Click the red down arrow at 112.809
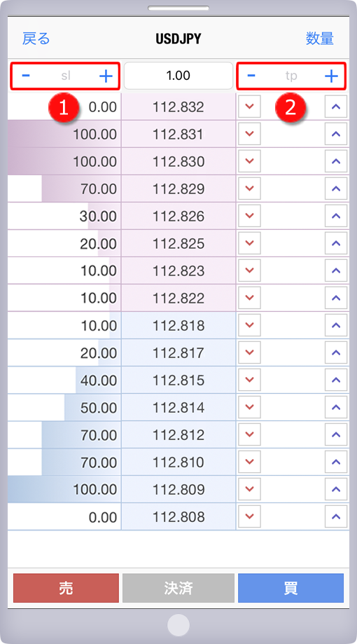Viewport: 357px width, 644px height. [249, 489]
